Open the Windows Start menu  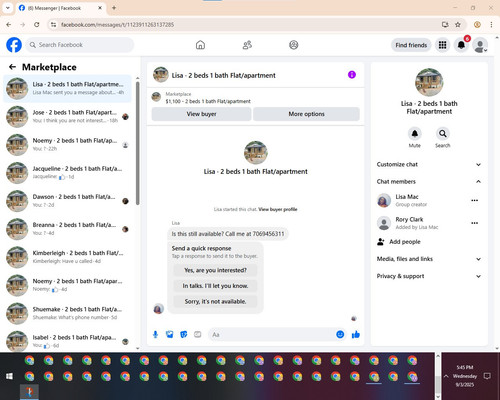9,376
